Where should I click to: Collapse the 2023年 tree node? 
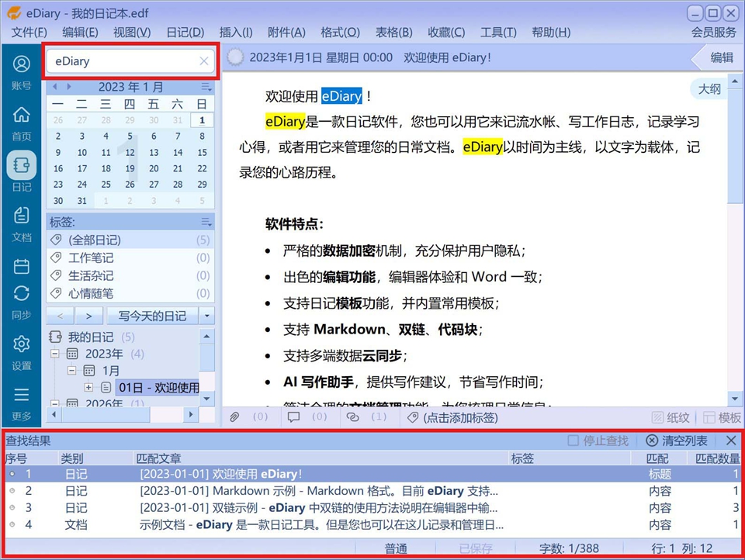55,354
